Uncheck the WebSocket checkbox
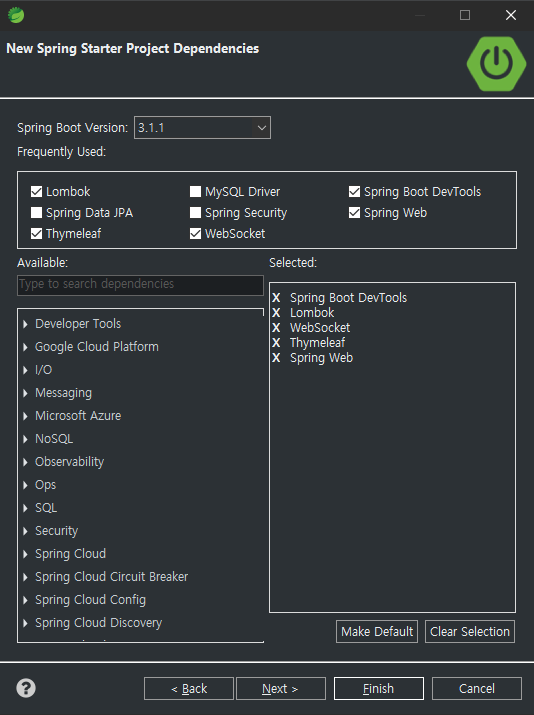 tap(195, 233)
